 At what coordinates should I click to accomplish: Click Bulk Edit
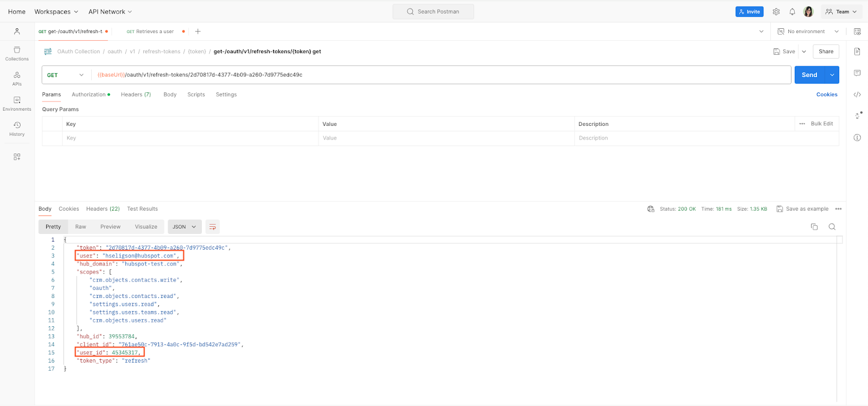(x=822, y=124)
